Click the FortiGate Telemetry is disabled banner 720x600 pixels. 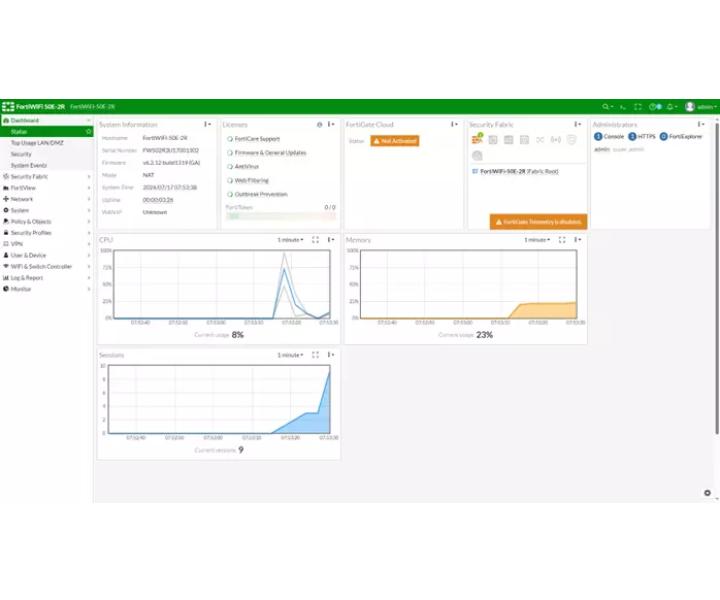click(538, 222)
